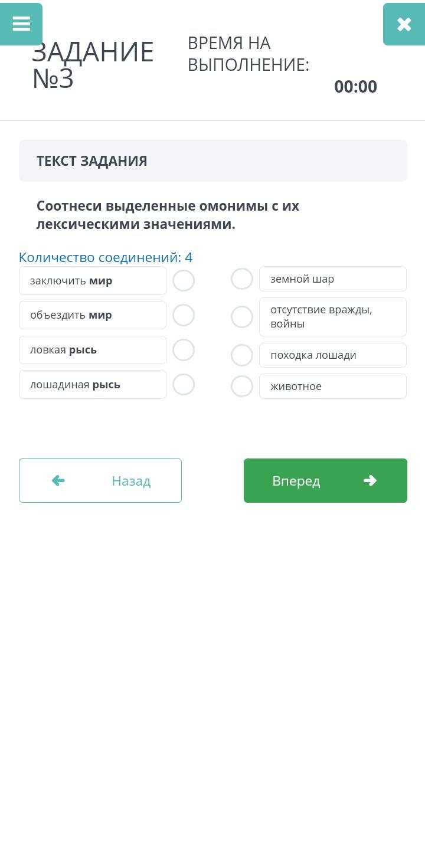Click the right arrow icon on Вперед
The height and width of the screenshot is (868, 425).
pos(370,480)
